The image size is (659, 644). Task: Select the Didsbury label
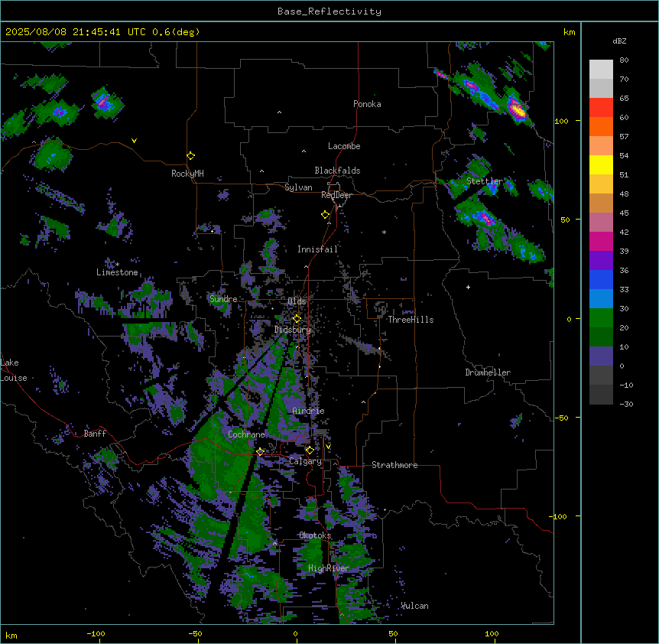[x=293, y=330]
